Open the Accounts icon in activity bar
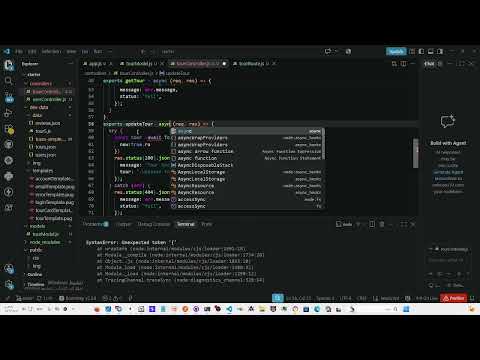 [x=9, y=269]
